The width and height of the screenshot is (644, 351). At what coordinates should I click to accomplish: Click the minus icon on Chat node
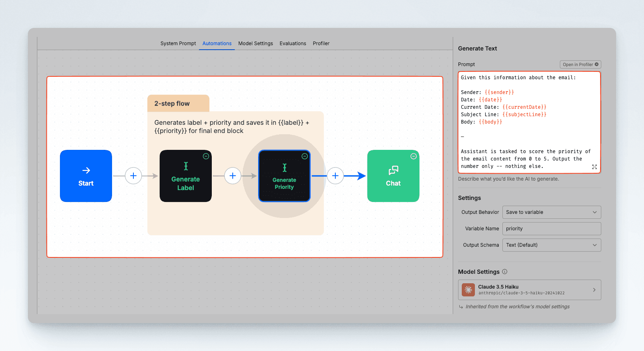pos(414,156)
